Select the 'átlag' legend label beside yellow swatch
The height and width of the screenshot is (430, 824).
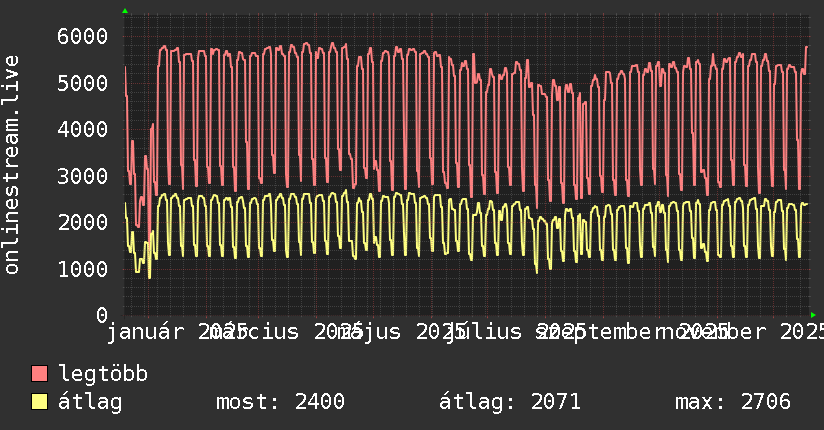coord(90,402)
